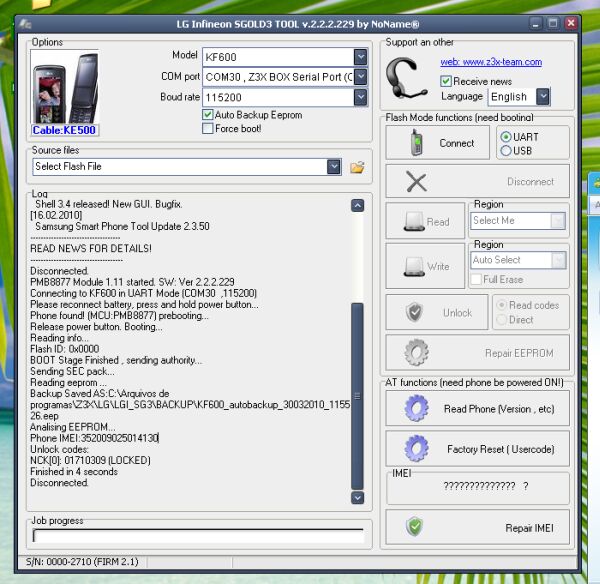
Task: Click the Cable:KE500 label
Action: [64, 130]
